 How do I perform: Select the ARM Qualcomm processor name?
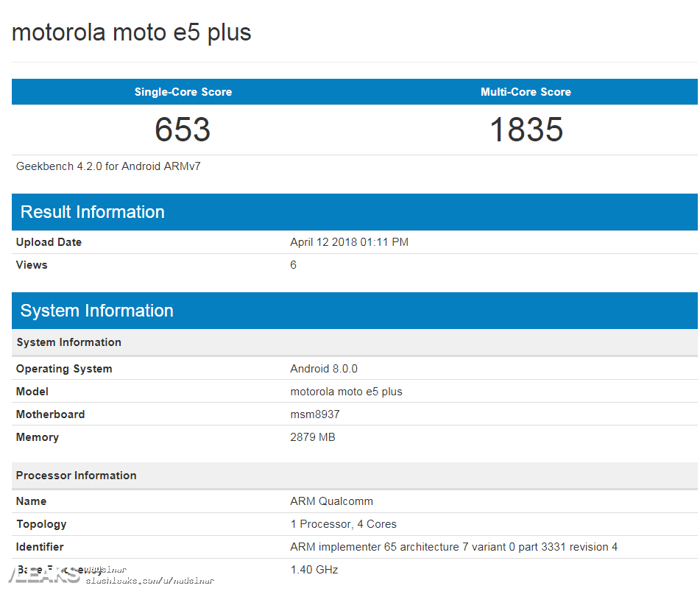pyautogui.click(x=331, y=501)
